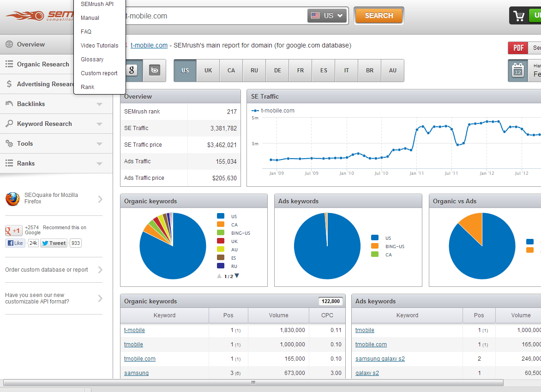Click the Tools gears icon
The width and height of the screenshot is (541, 392).
click(9, 143)
